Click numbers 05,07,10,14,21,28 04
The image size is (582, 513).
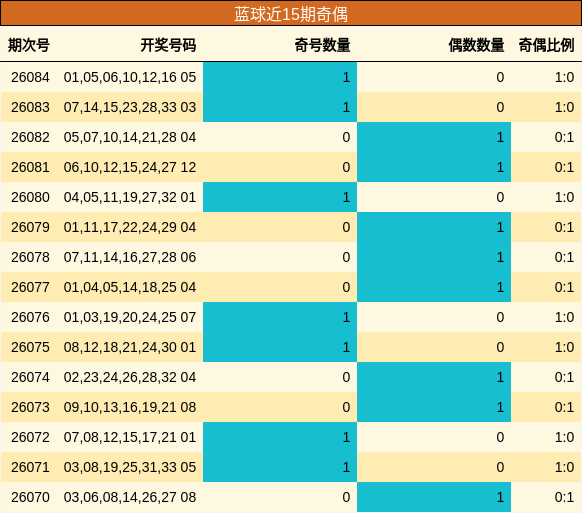(130, 137)
